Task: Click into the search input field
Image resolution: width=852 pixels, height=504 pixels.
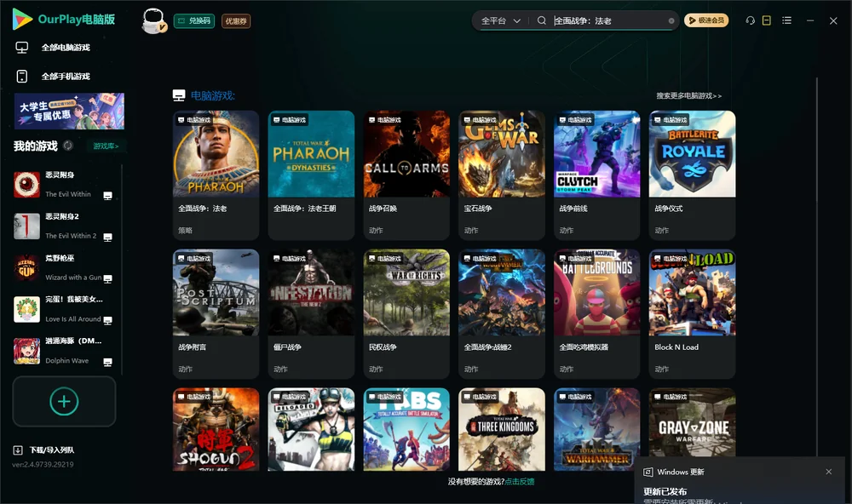Action: [608, 20]
